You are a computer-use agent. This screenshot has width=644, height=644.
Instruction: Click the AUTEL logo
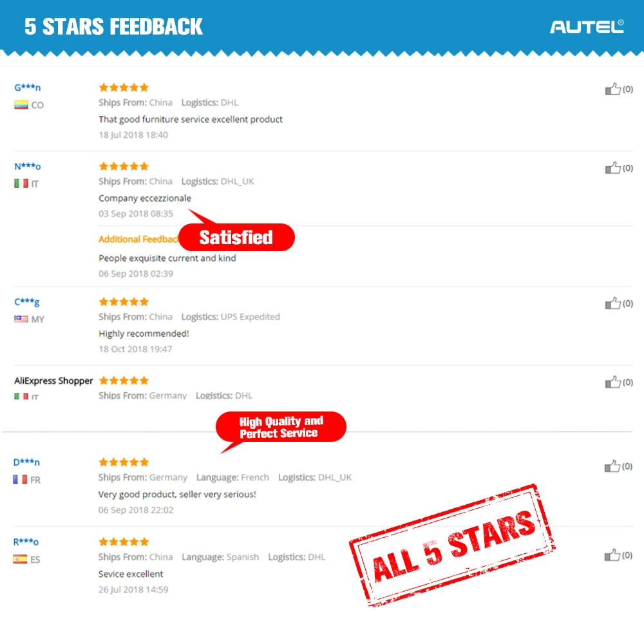coord(587,26)
